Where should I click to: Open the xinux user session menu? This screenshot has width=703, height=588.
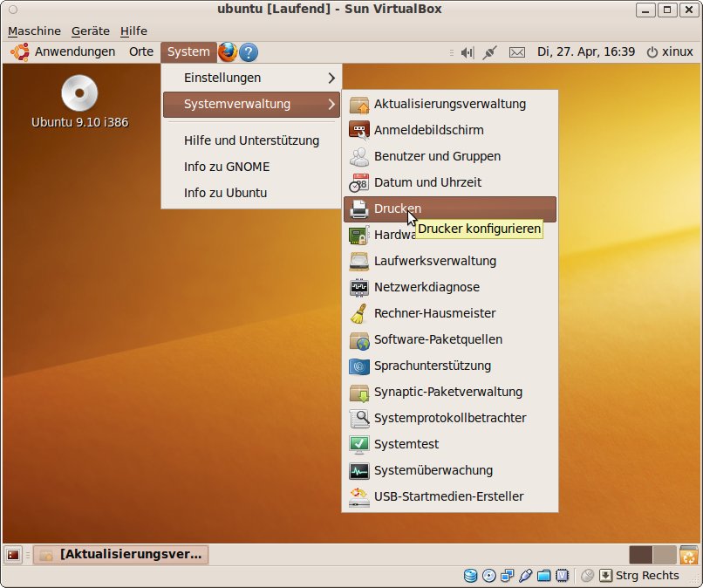pos(670,52)
